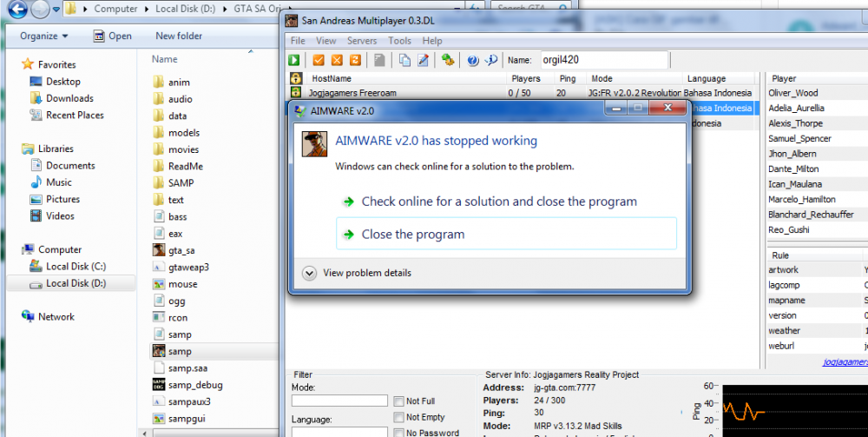868x437 pixels.
Task: Enable the Not Empty filter checkbox
Action: (x=398, y=417)
